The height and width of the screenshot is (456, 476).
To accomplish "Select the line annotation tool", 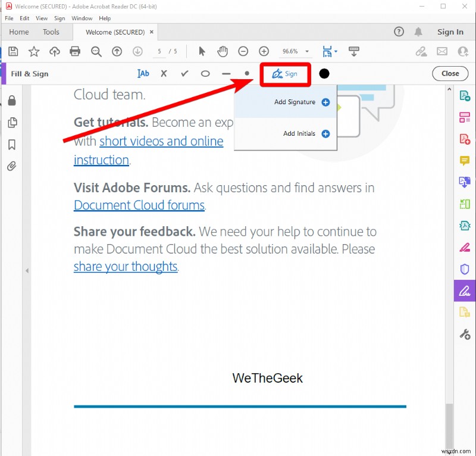I will (x=226, y=73).
